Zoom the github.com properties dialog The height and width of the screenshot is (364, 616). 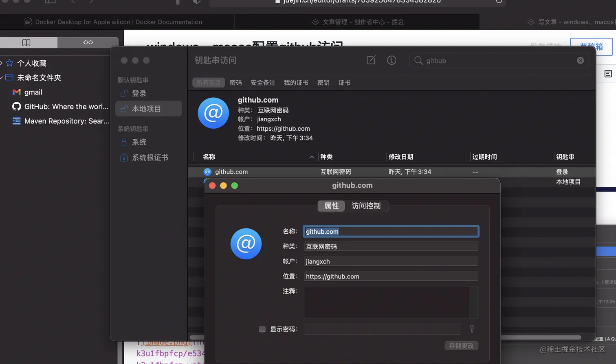tap(234, 186)
